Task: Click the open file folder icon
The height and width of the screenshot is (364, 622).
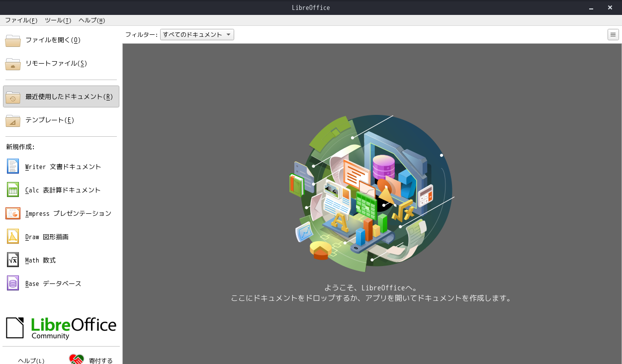Action: (12, 40)
